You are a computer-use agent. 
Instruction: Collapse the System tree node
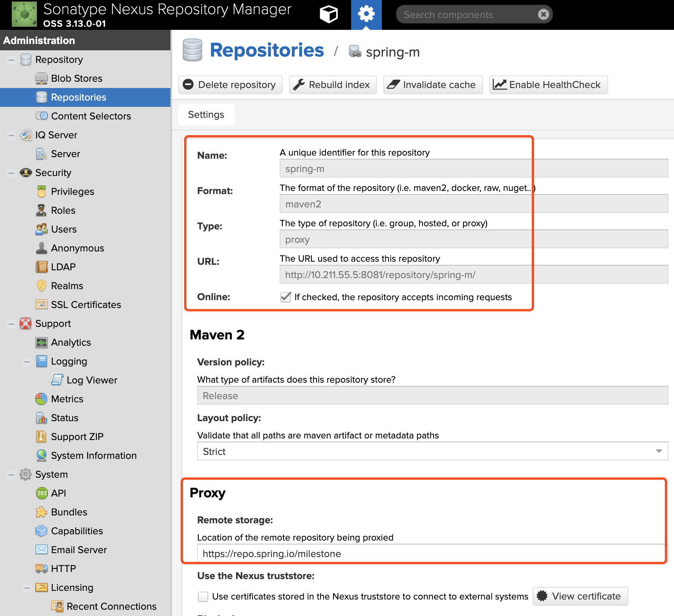pyautogui.click(x=11, y=475)
